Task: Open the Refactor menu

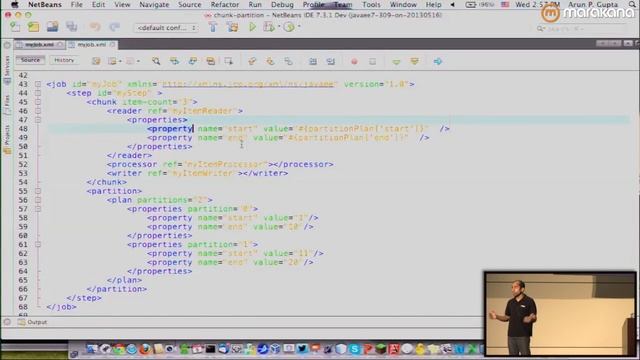Action: 225,4
